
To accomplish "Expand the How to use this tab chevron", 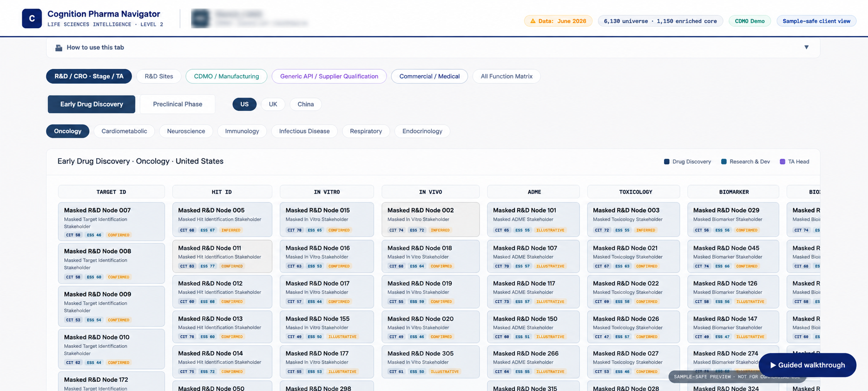I will click(807, 47).
